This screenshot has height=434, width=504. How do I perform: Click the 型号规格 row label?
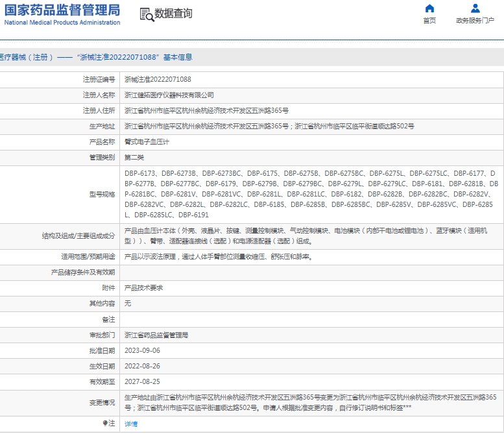(x=102, y=195)
